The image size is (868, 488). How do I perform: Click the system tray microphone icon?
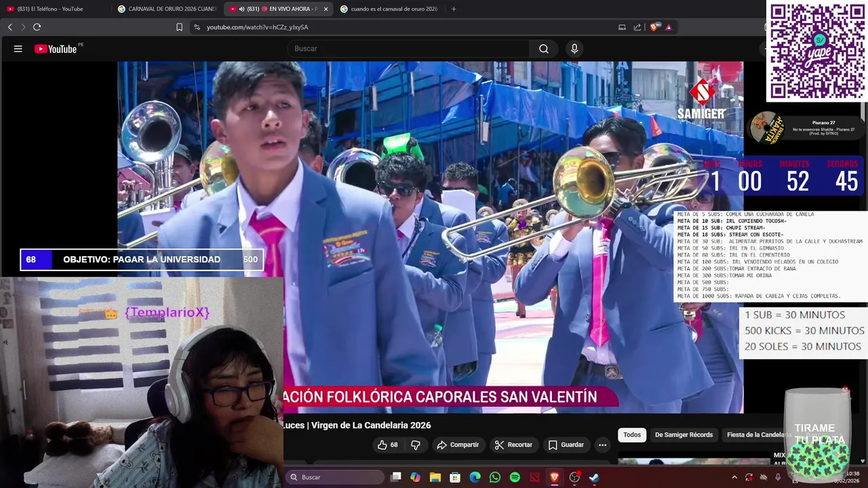[x=778, y=477]
